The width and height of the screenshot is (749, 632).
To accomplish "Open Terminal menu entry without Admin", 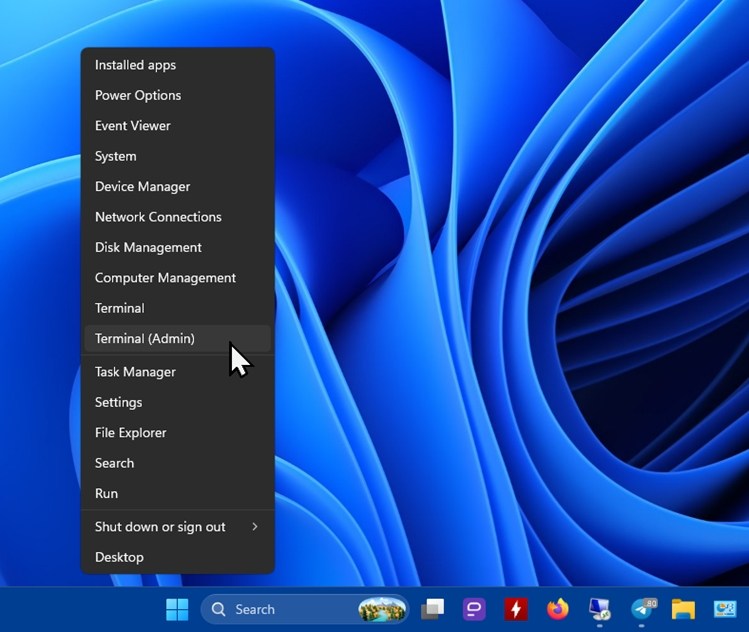I will [178, 308].
